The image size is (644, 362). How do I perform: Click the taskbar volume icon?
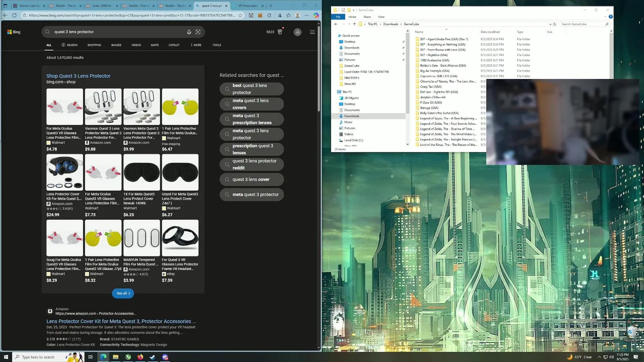click(612, 357)
